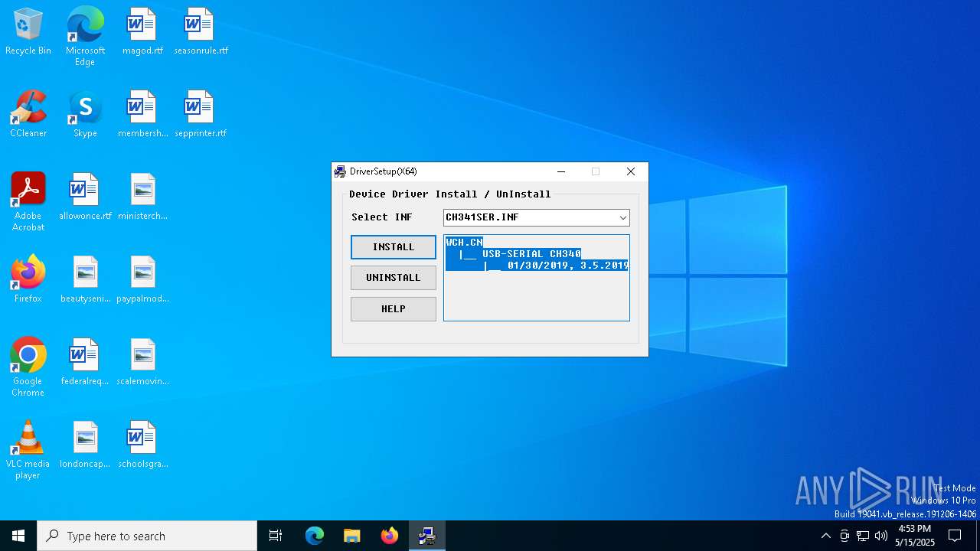
Task: Launch Firefox from the taskbar
Action: point(389,536)
